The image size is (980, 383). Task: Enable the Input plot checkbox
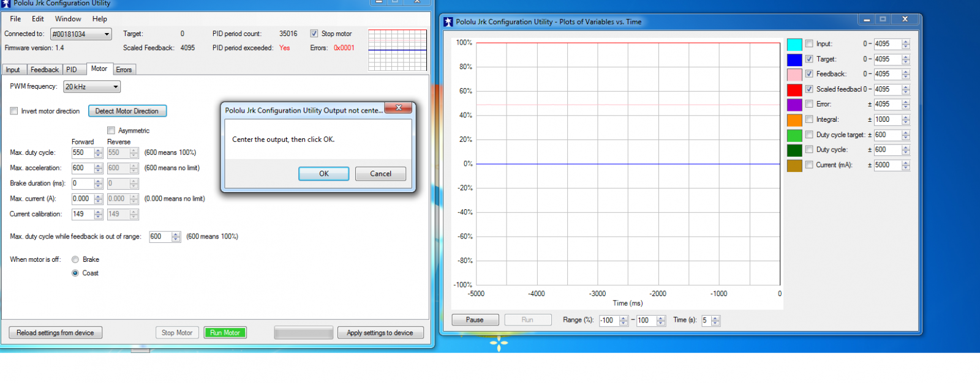[x=809, y=44]
